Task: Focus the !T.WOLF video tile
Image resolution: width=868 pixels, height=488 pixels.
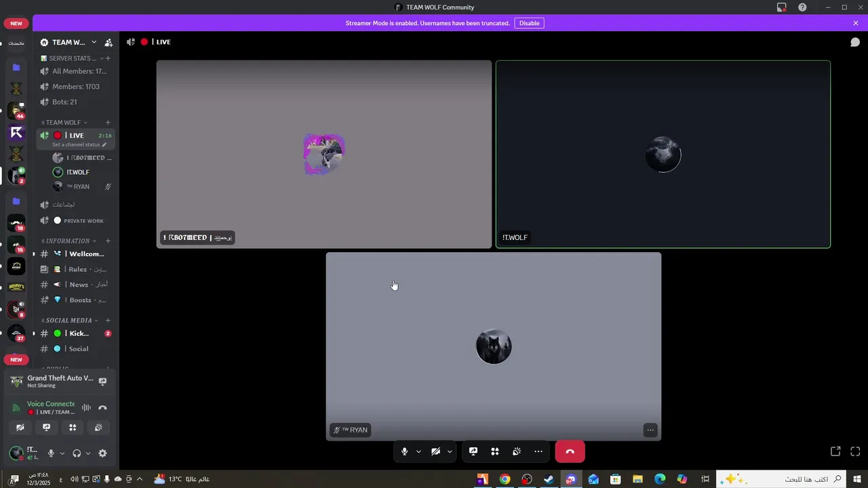Action: (663, 155)
